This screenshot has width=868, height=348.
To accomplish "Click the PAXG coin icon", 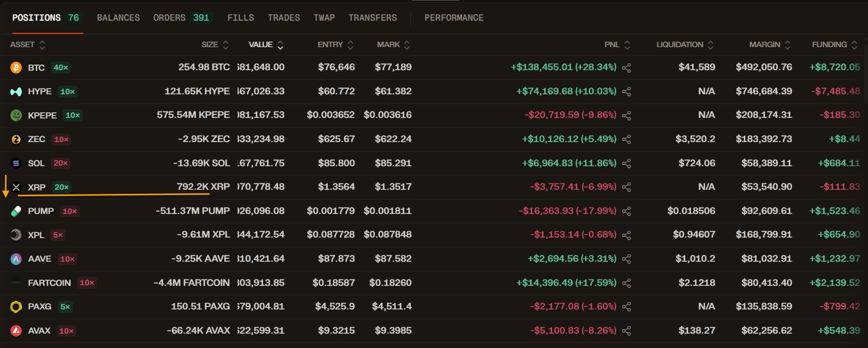I will (x=16, y=307).
